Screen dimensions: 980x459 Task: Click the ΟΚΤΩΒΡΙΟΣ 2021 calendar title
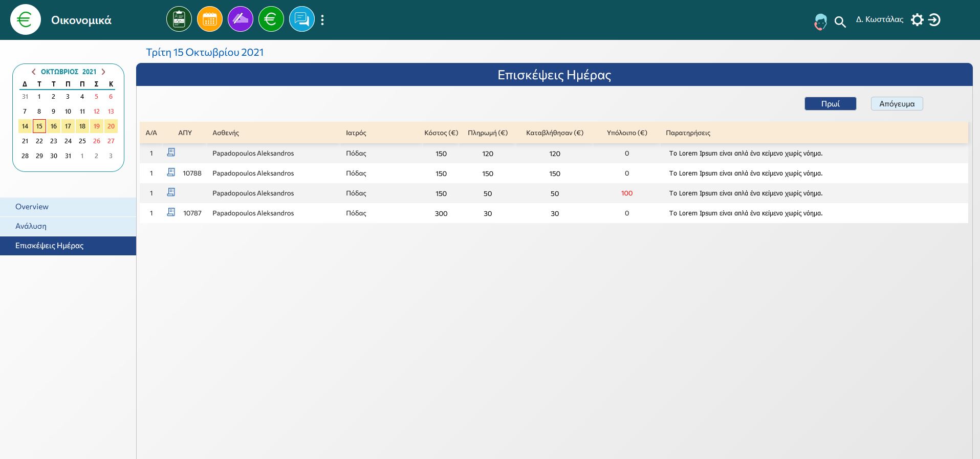coord(69,72)
